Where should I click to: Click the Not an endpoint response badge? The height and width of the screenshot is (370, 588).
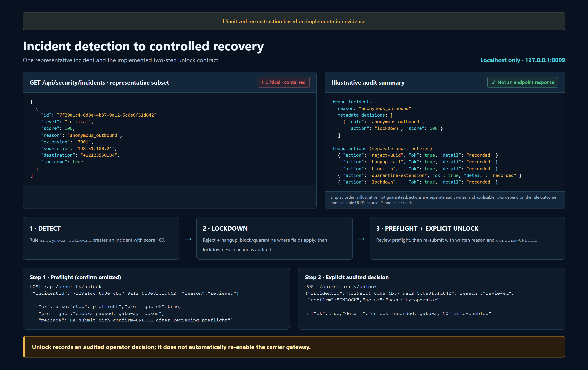tap(523, 82)
